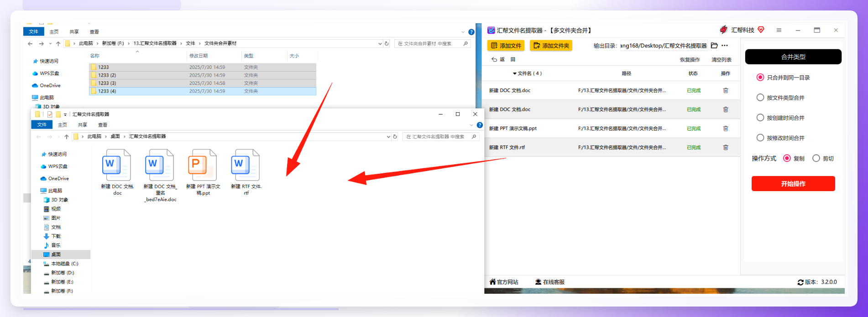Image resolution: width=868 pixels, height=317 pixels.
Task: Open 查看 tab in 文件夹合并素材 explorer
Action: pos(94,32)
